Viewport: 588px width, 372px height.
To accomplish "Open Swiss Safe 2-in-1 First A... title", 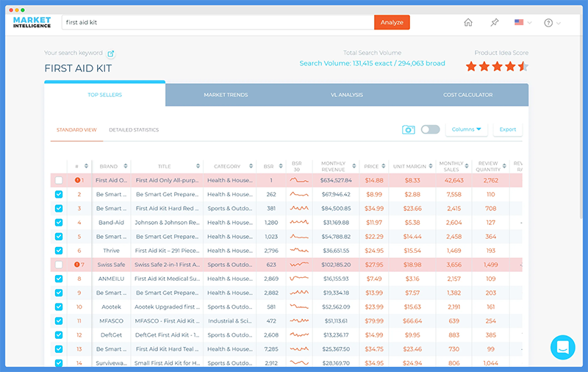I will (168, 265).
